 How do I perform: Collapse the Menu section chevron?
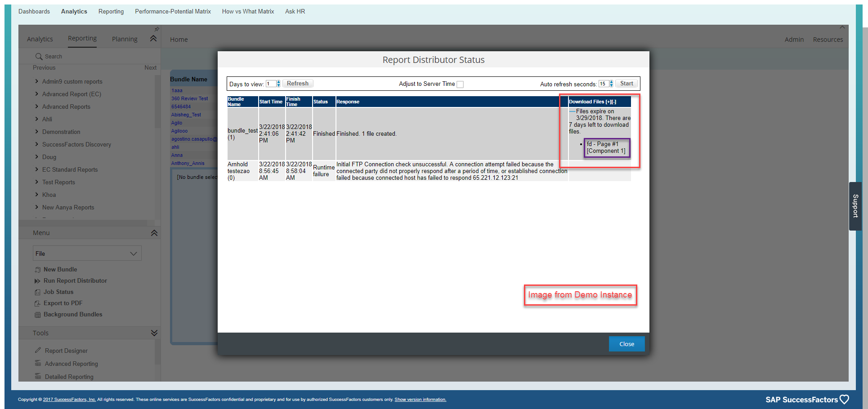pyautogui.click(x=154, y=233)
